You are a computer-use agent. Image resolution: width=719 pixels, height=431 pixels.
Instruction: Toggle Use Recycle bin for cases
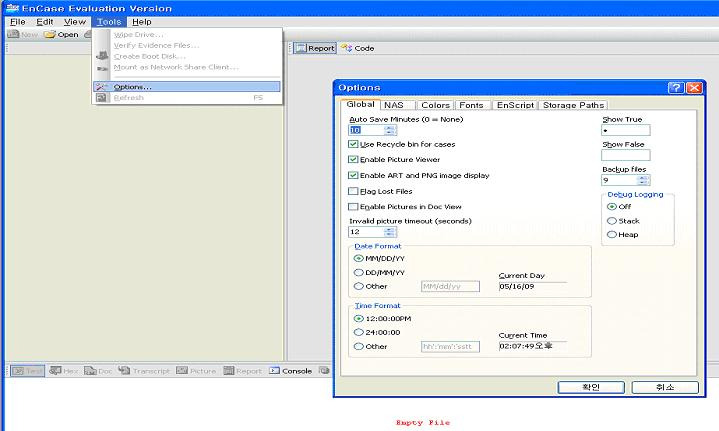pos(353,144)
